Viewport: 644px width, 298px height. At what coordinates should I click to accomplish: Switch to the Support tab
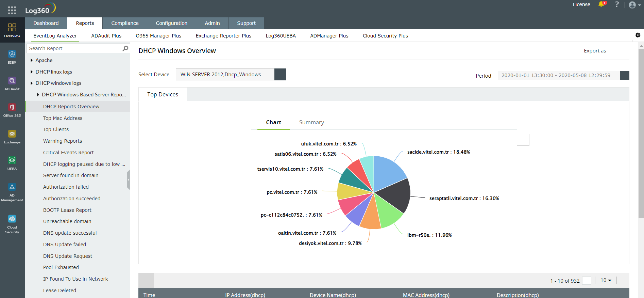pyautogui.click(x=246, y=23)
